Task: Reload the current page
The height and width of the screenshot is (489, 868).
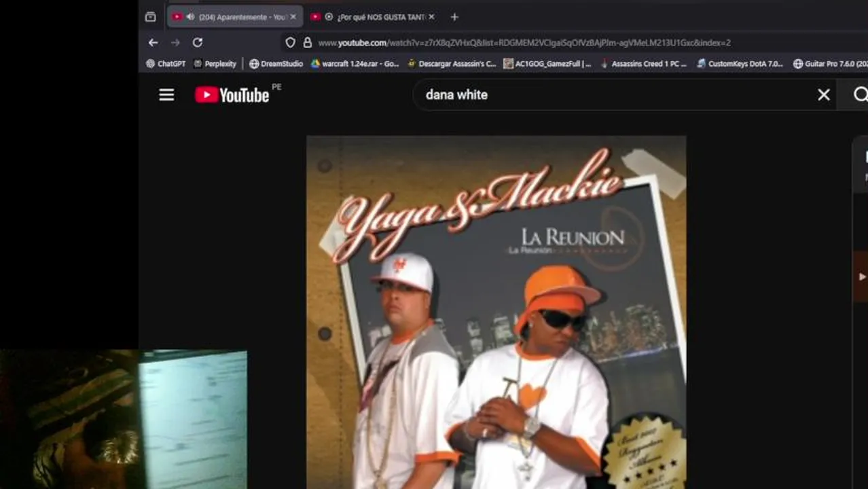Action: click(x=198, y=43)
